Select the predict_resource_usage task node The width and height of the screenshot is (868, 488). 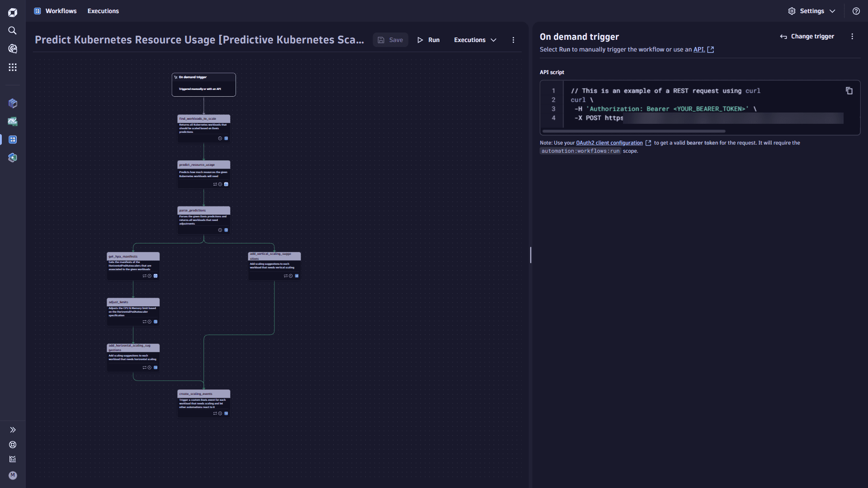[x=204, y=174]
